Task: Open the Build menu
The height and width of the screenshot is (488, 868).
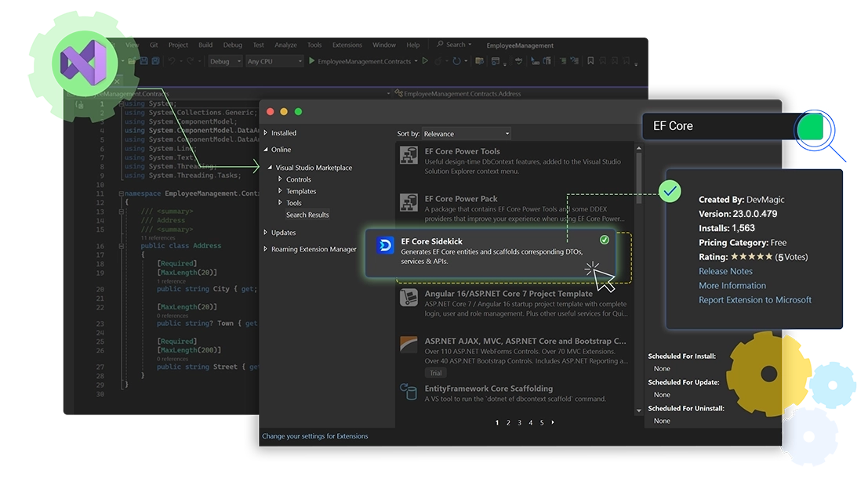Action: click(x=205, y=45)
